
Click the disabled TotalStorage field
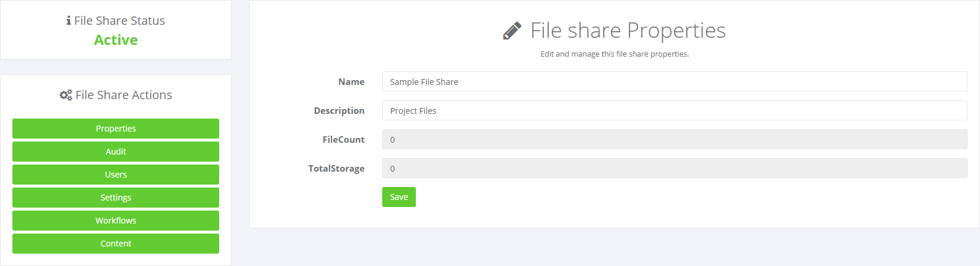675,168
